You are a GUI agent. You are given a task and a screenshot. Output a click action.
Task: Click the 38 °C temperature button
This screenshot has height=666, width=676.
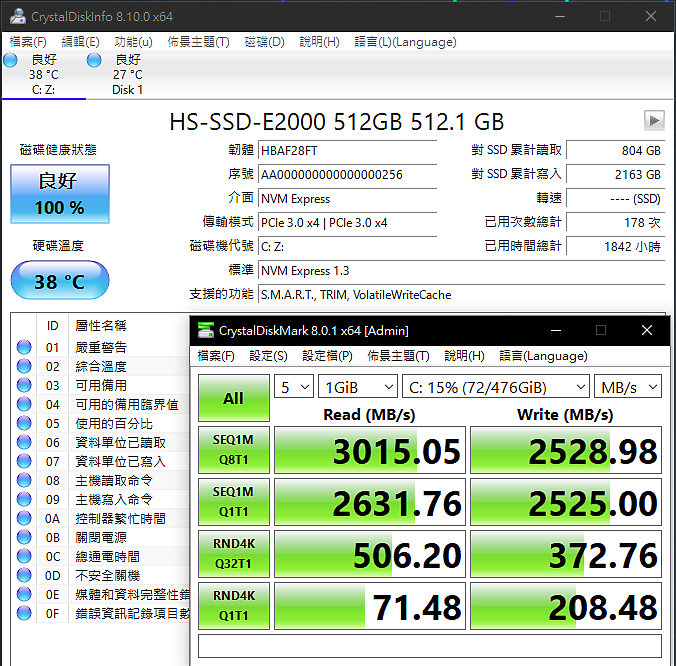60,280
